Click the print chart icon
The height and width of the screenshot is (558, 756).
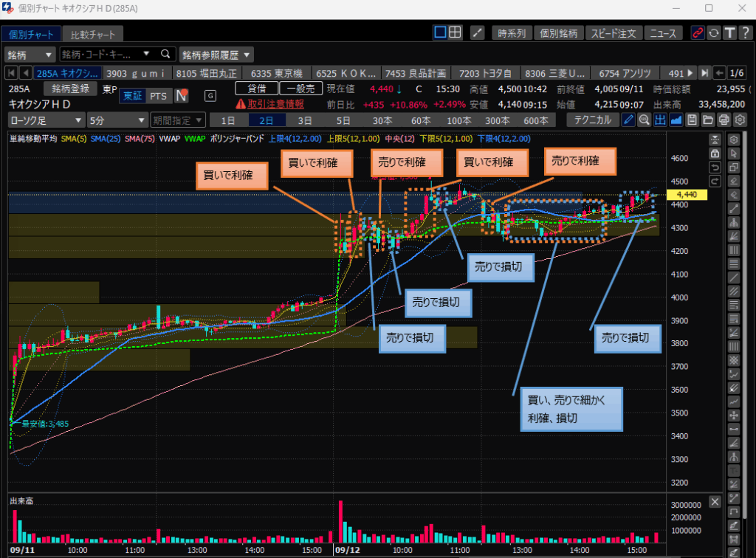(724, 120)
